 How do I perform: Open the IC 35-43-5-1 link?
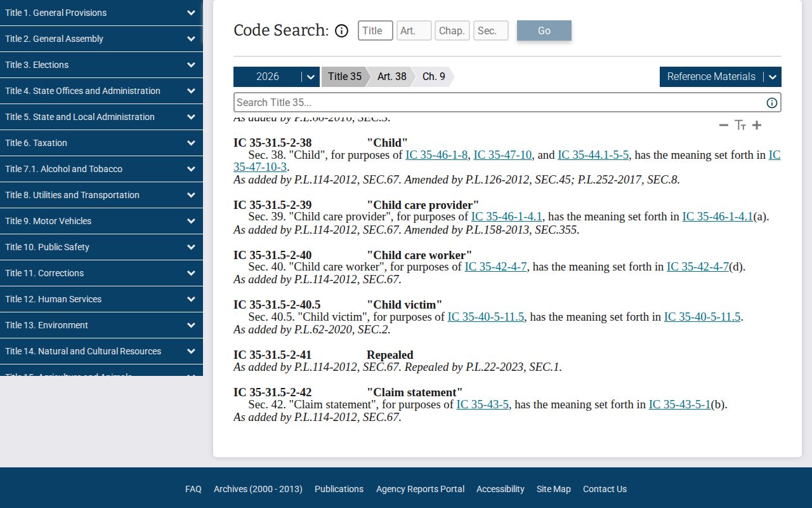tap(679, 404)
